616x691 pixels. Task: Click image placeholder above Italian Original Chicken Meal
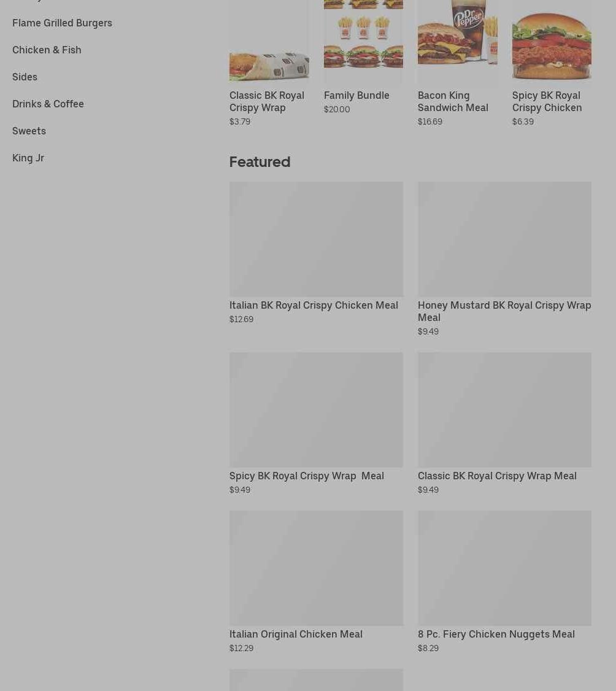pos(317,568)
